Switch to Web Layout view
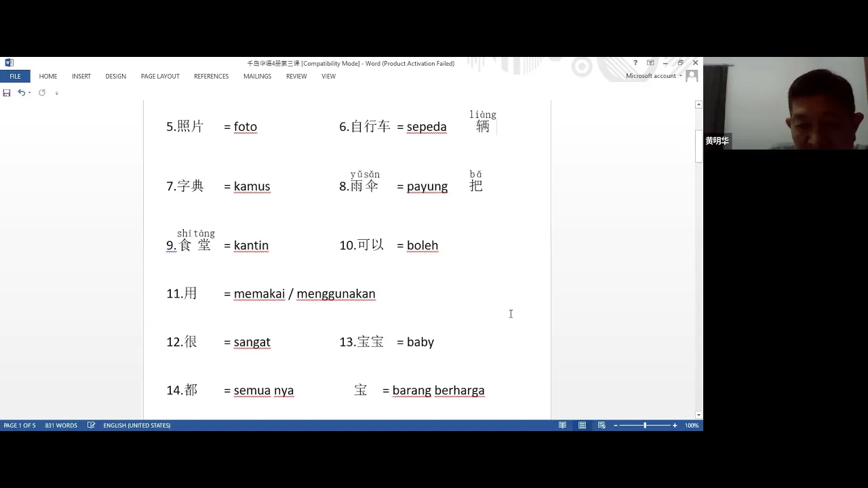 coord(601,426)
